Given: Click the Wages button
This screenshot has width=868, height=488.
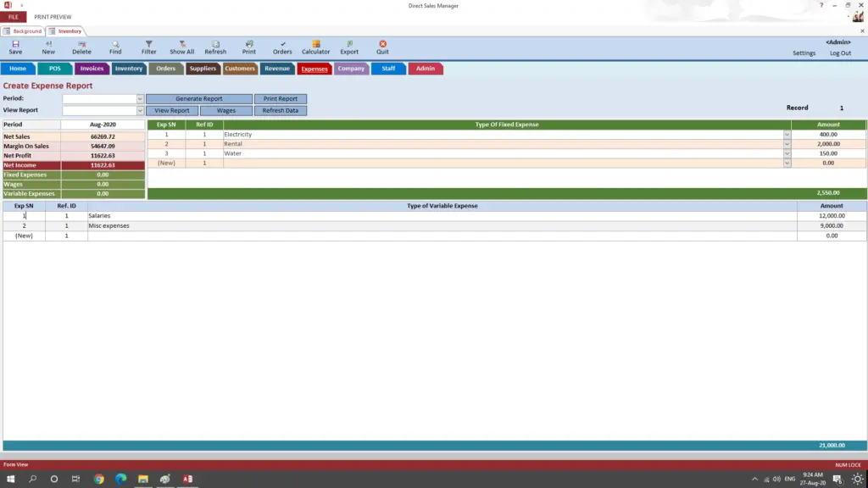Looking at the screenshot, I should tap(225, 110).
